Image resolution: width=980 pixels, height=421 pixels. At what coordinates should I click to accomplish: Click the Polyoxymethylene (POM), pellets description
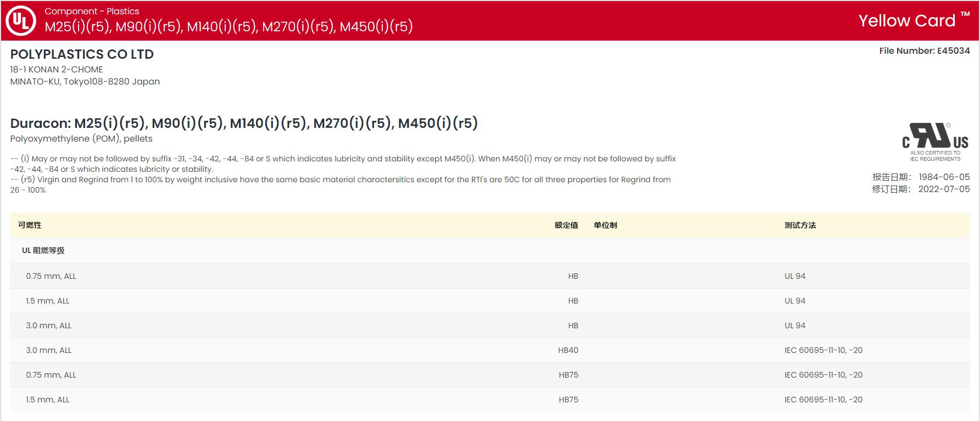81,139
